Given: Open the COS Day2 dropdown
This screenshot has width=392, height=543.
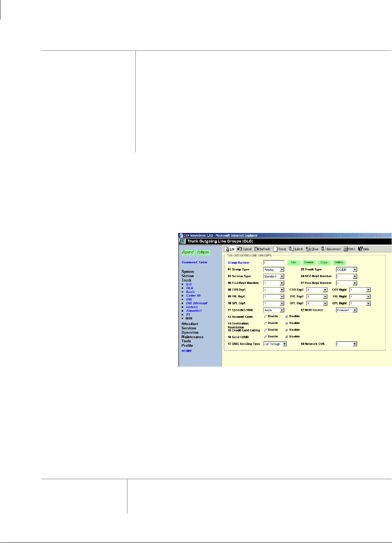Looking at the screenshot, I should pos(317,290).
